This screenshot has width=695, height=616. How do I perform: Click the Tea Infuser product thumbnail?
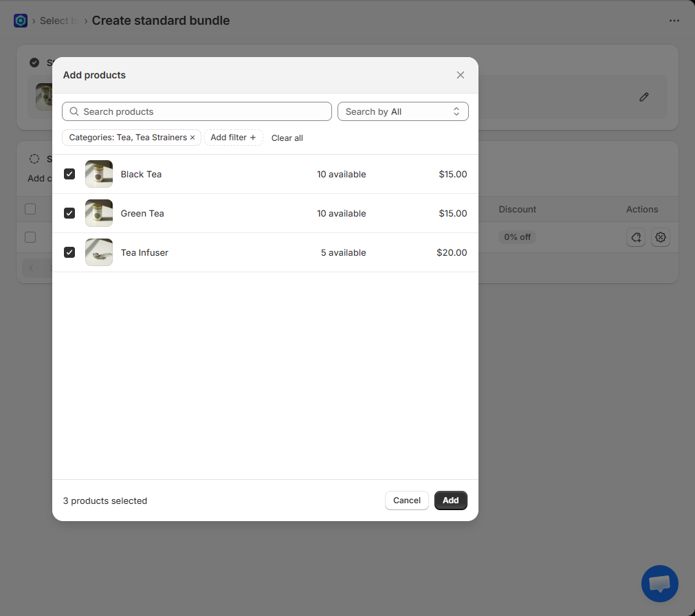pyautogui.click(x=99, y=252)
